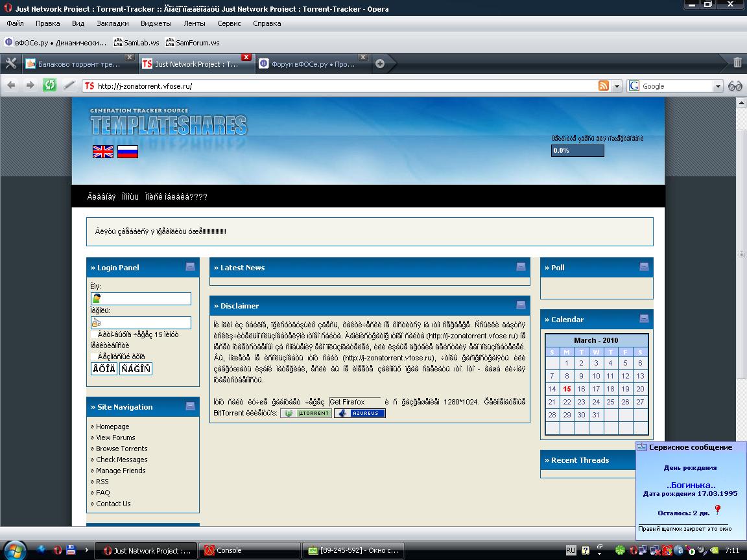Select the British flag language icon

tap(103, 152)
